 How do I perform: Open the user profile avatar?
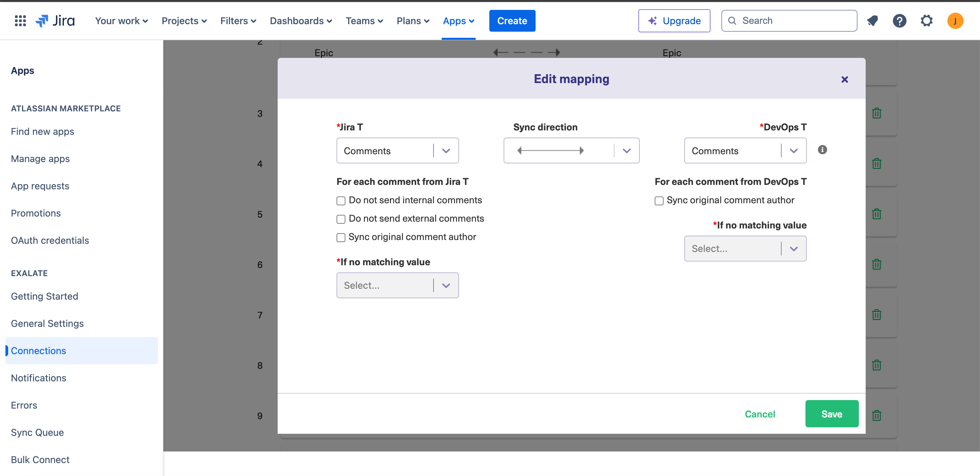[x=955, y=20]
